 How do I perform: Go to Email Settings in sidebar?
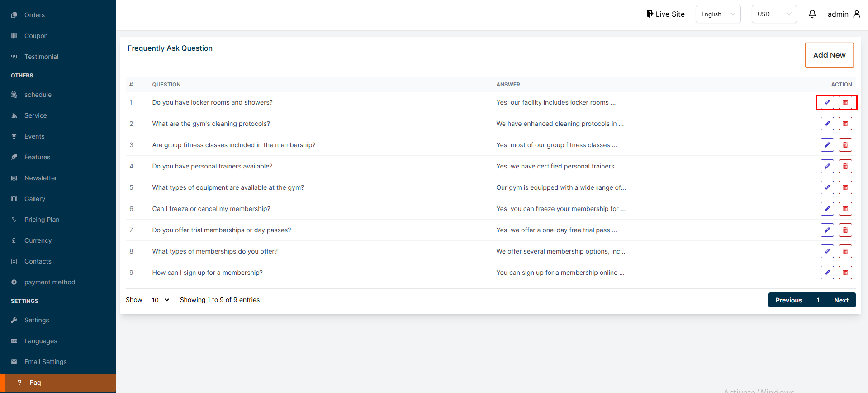coord(45,362)
